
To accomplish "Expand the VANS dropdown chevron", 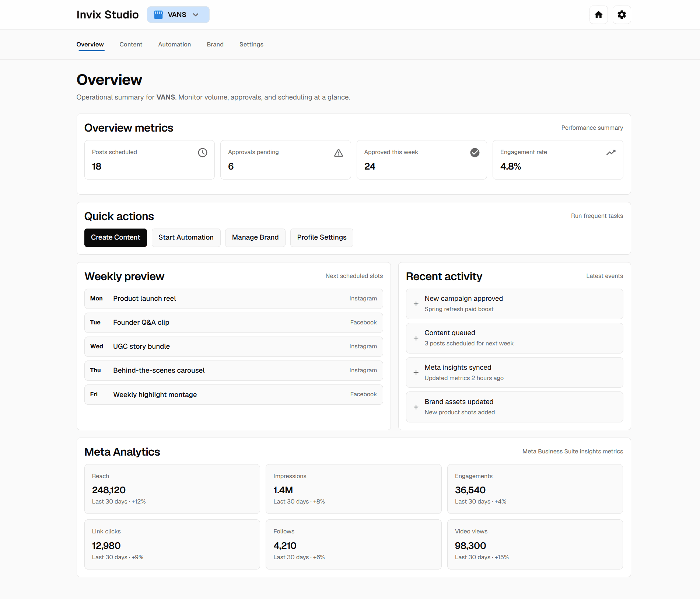I will [x=196, y=15].
